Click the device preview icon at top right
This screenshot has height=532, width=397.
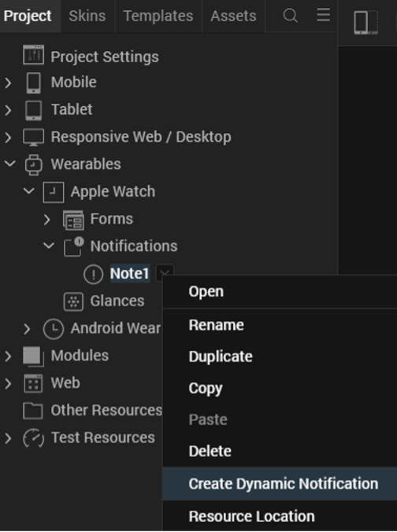366,22
